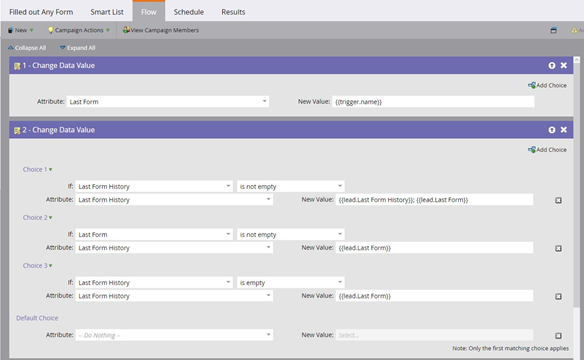Open step 1 Attribute Last Form dropdown
584x360 pixels.
[x=168, y=102]
